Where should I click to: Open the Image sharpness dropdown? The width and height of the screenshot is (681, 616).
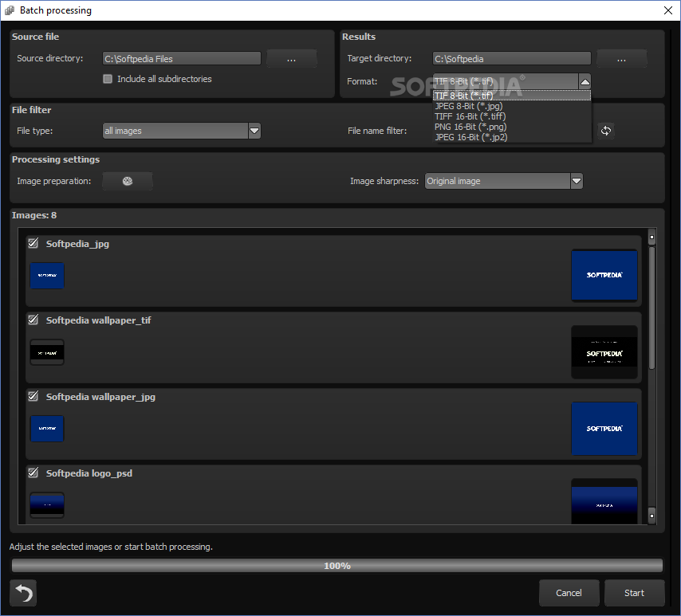pos(577,181)
